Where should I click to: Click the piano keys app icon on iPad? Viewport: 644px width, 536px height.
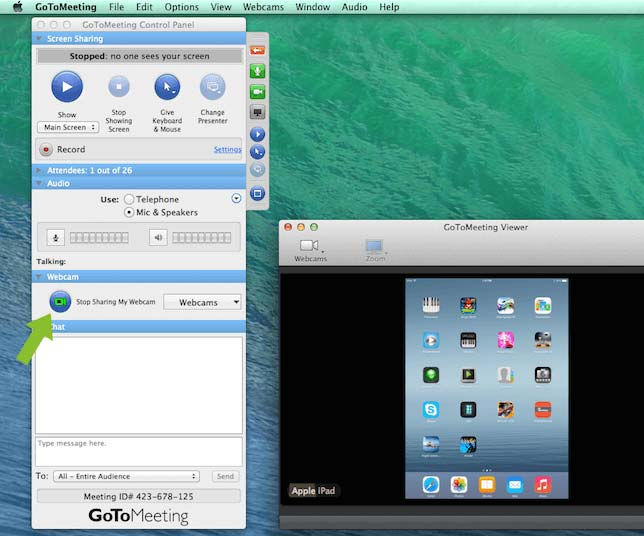431,305
